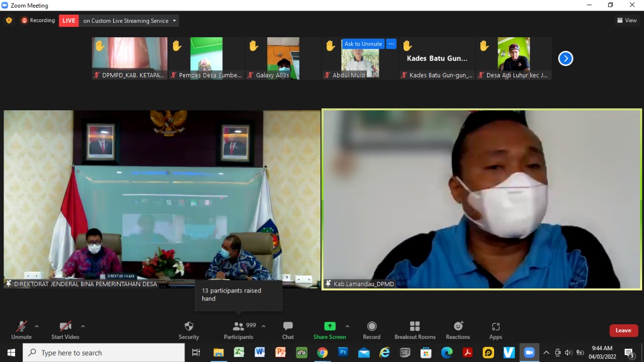
Task: Click the green Share Screen icon
Action: point(330,326)
